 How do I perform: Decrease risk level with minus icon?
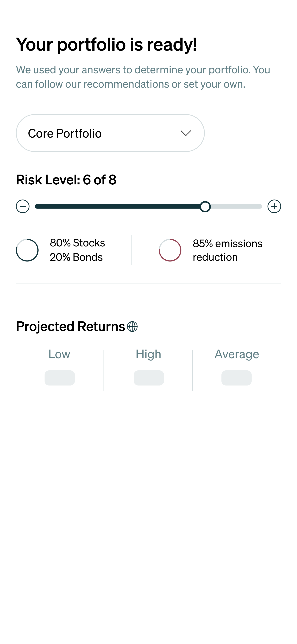pyautogui.click(x=22, y=206)
